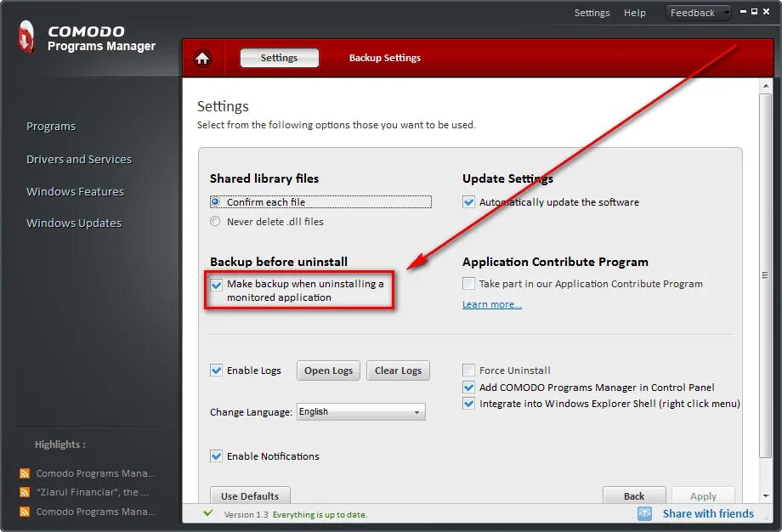782x532 pixels.
Task: Open the first RSS feed icon in Highlights
Action: pos(24,473)
